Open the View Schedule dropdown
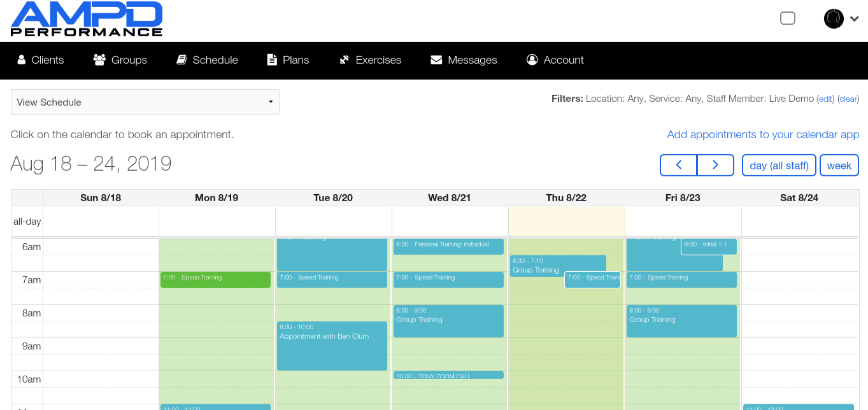Image resolution: width=868 pixels, height=410 pixels. 145,102
